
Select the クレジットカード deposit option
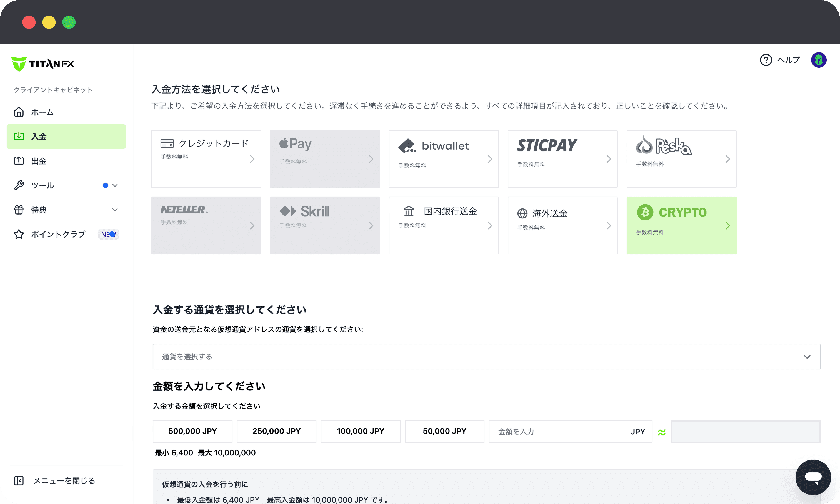point(206,159)
